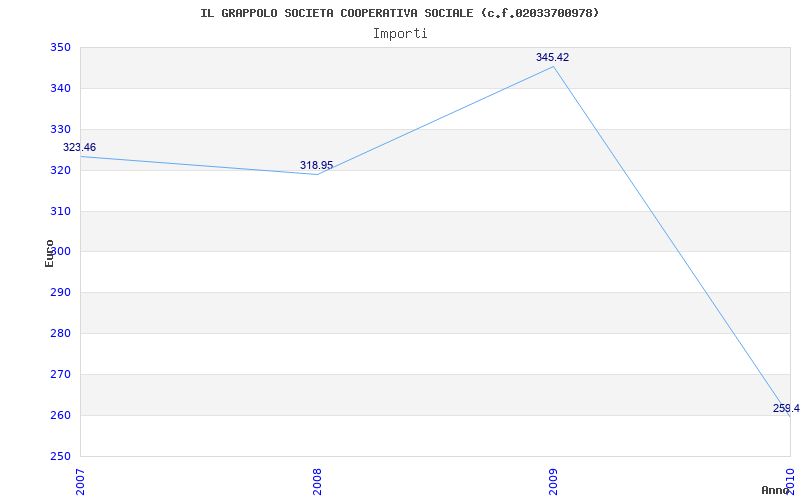The width and height of the screenshot is (800, 500).
Task: Click the Anno x-axis title
Action: [776, 490]
